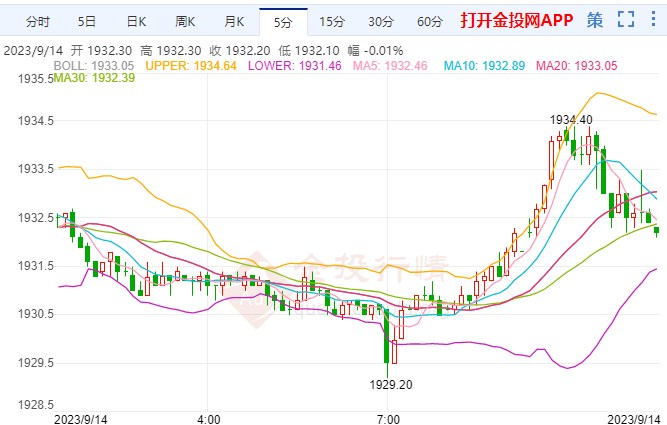Click the 高 1932.30 high value
Viewport: 667px width, 425px height.
tap(171, 51)
